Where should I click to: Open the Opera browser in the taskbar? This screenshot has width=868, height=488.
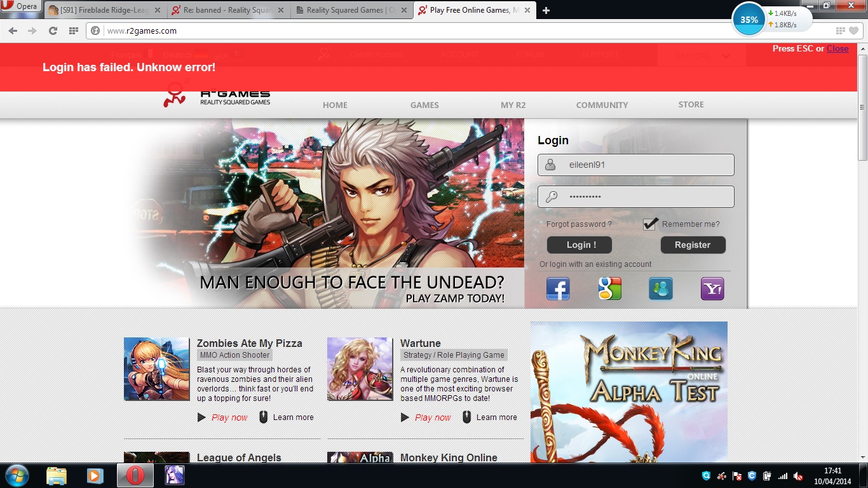135,475
